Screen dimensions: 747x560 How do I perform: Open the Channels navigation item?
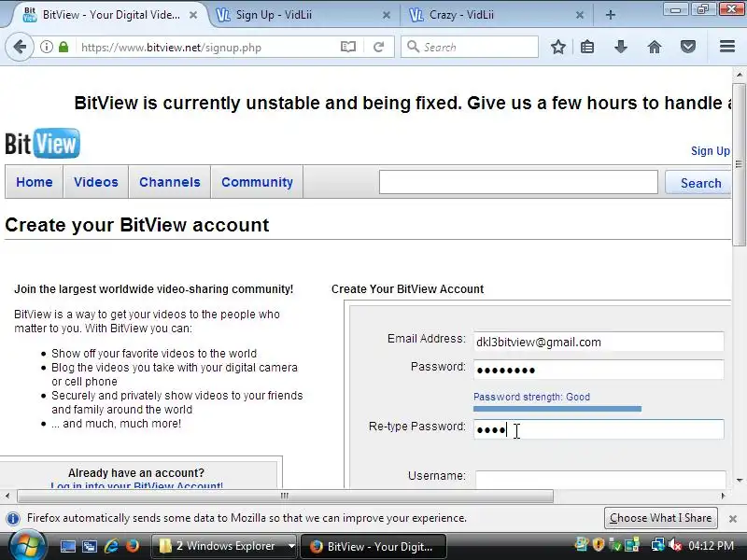[x=170, y=182]
